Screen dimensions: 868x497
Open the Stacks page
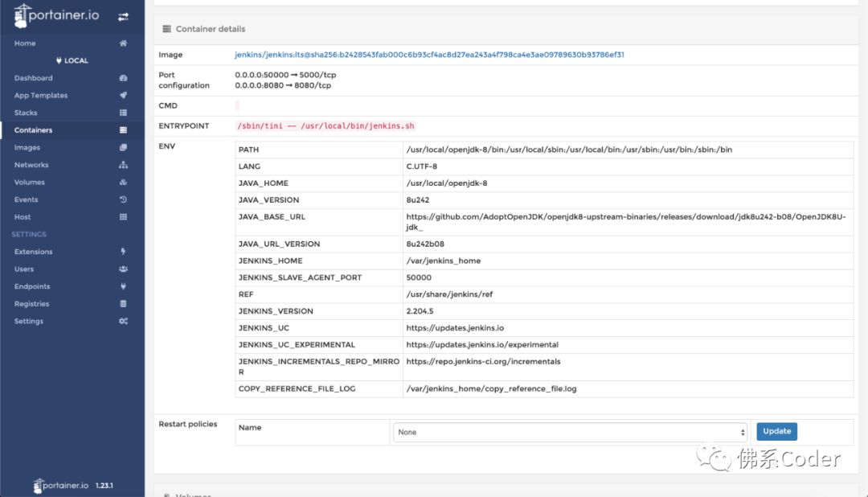(x=26, y=113)
